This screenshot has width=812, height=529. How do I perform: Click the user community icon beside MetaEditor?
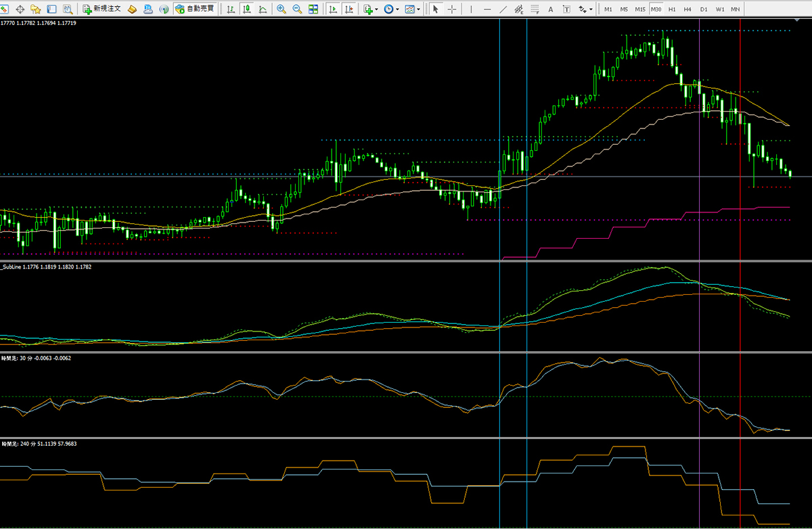pyautogui.click(x=148, y=9)
